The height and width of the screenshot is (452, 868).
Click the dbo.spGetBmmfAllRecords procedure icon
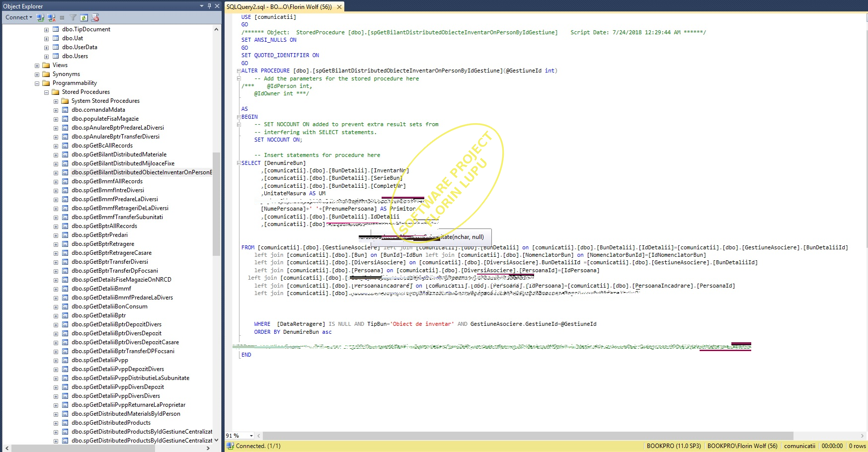pos(65,181)
